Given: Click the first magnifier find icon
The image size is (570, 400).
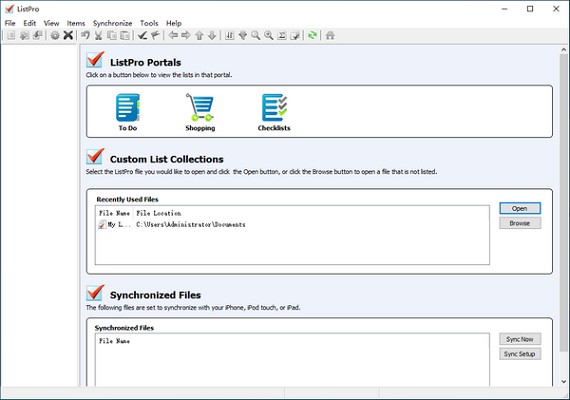Looking at the screenshot, I should pos(256,35).
